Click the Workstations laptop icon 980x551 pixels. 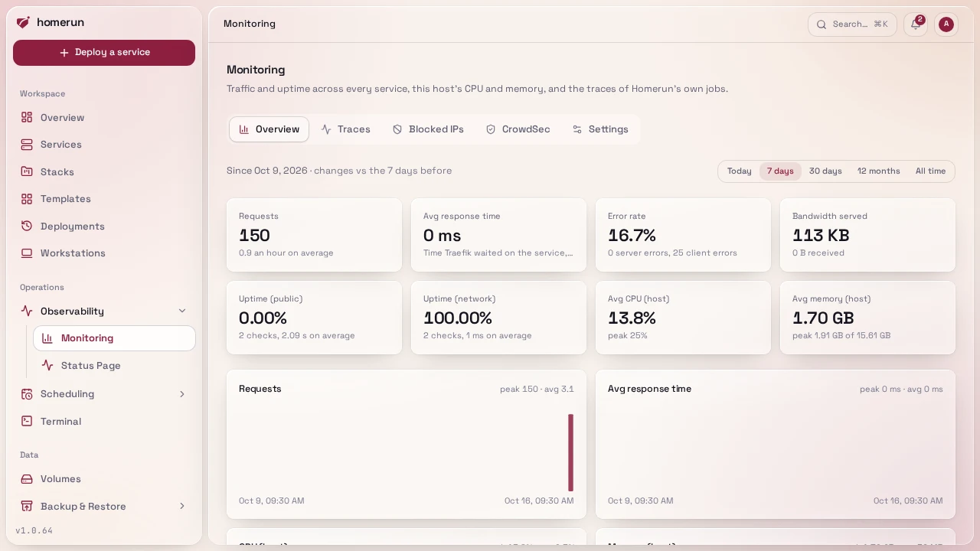click(27, 253)
